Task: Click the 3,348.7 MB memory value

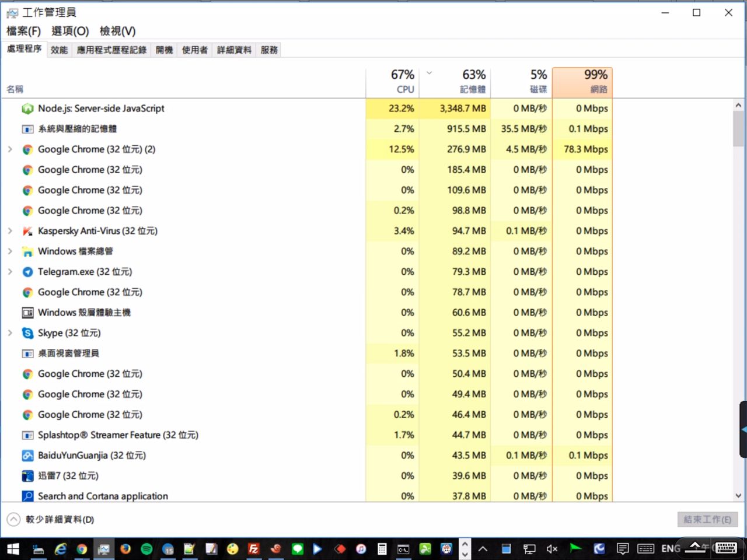Action: (463, 108)
